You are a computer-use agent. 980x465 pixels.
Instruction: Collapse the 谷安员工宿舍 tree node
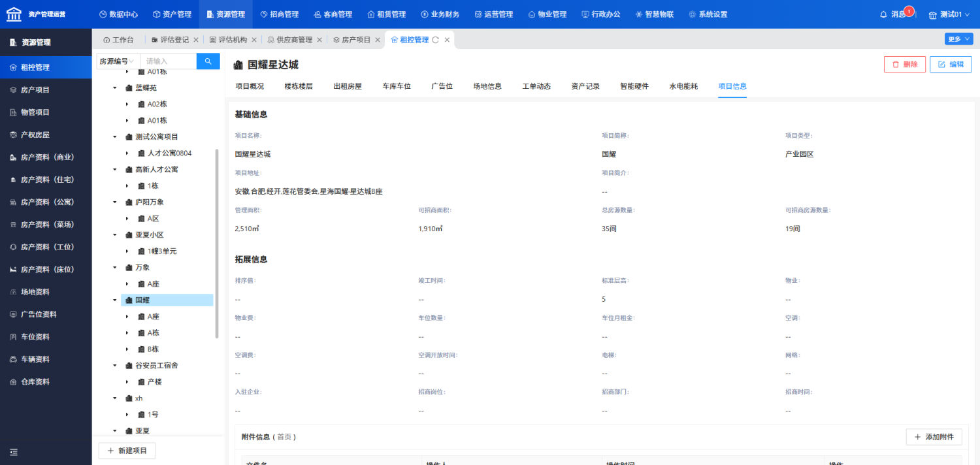(114, 365)
